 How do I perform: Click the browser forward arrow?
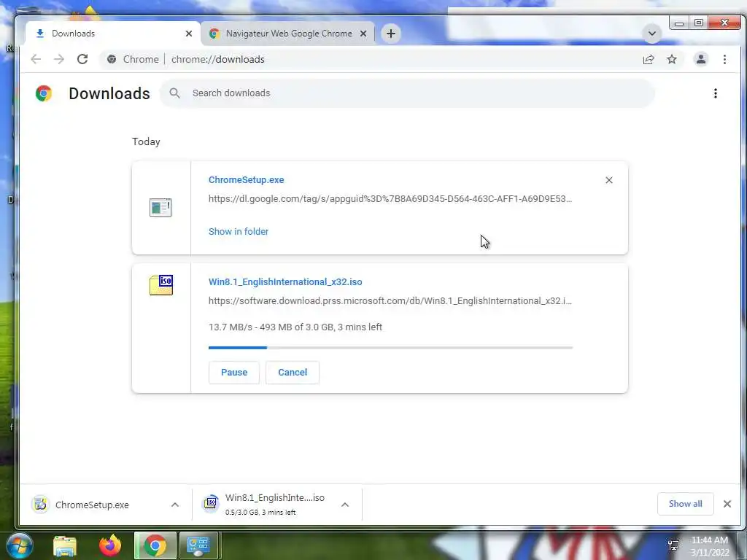[x=59, y=59]
